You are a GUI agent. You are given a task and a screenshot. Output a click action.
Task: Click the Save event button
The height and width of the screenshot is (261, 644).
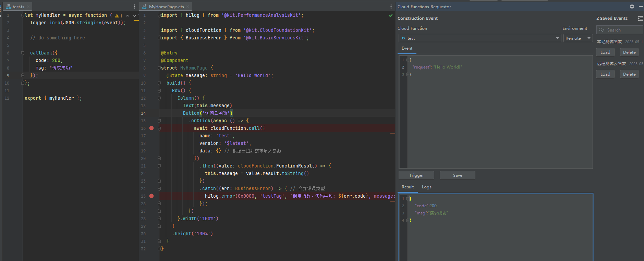[458, 175]
